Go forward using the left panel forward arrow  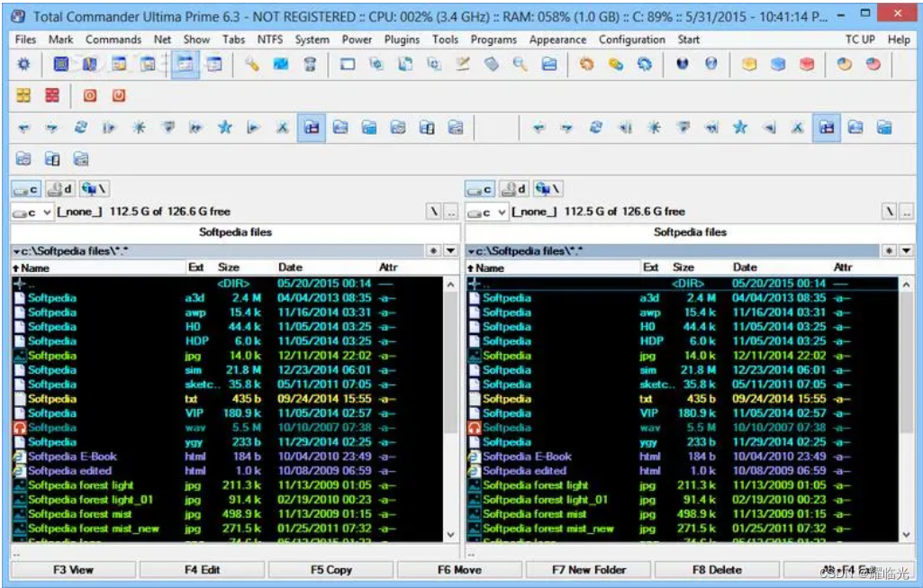point(52,127)
